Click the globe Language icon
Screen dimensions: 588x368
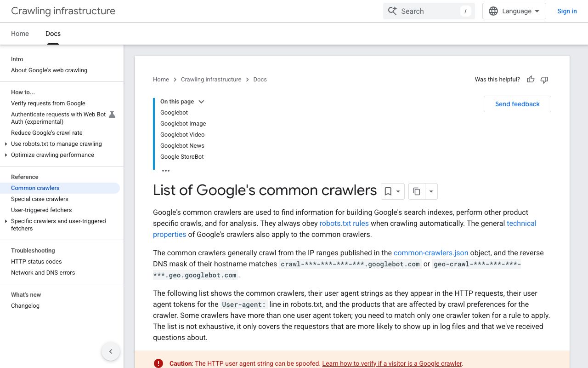coord(493,11)
